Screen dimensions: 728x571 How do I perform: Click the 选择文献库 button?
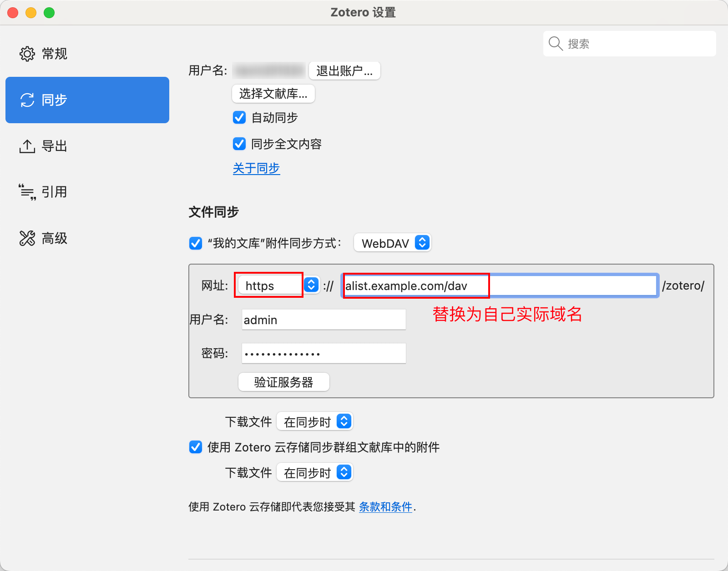coord(273,94)
